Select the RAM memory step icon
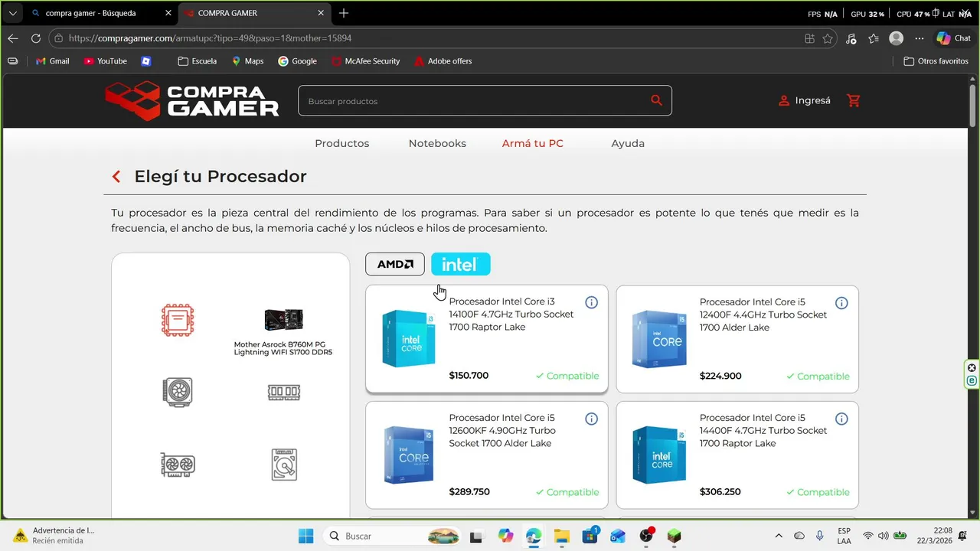 point(283,392)
